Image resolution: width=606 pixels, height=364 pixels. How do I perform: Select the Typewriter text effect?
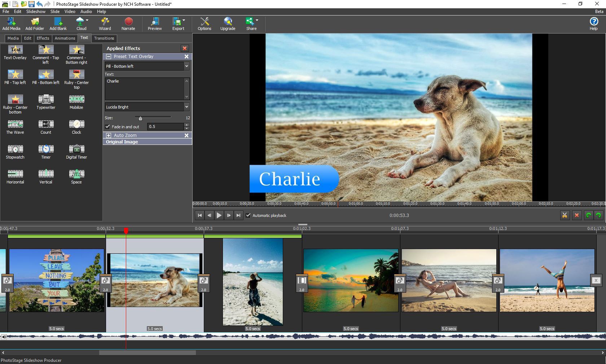click(x=46, y=102)
